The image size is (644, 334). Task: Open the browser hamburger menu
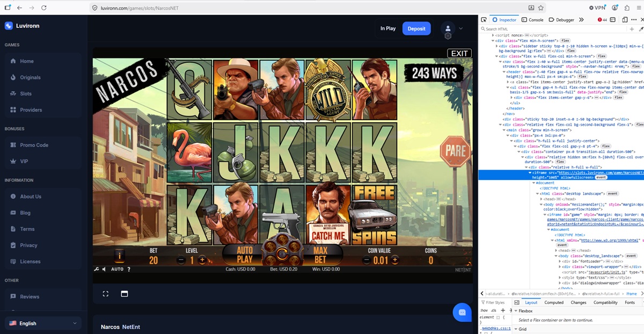639,8
